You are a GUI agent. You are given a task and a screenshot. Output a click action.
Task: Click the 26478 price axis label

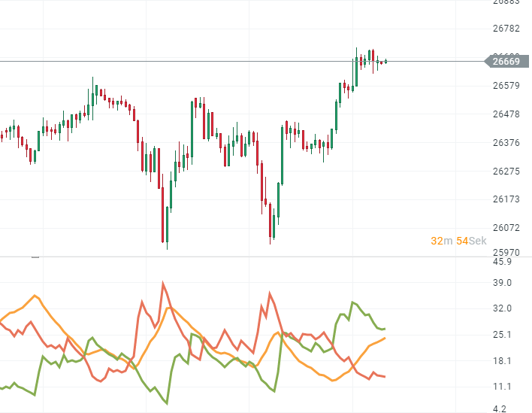click(506, 114)
